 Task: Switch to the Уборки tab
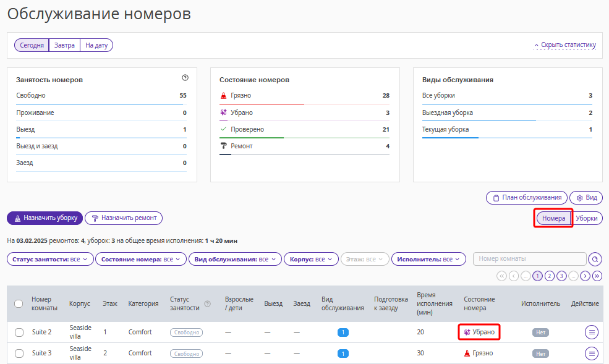pyautogui.click(x=586, y=218)
